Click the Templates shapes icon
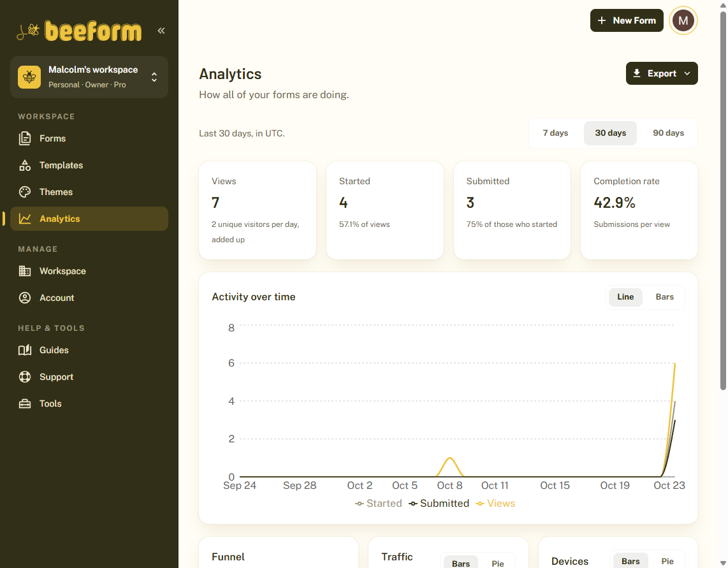728x568 pixels. (25, 165)
